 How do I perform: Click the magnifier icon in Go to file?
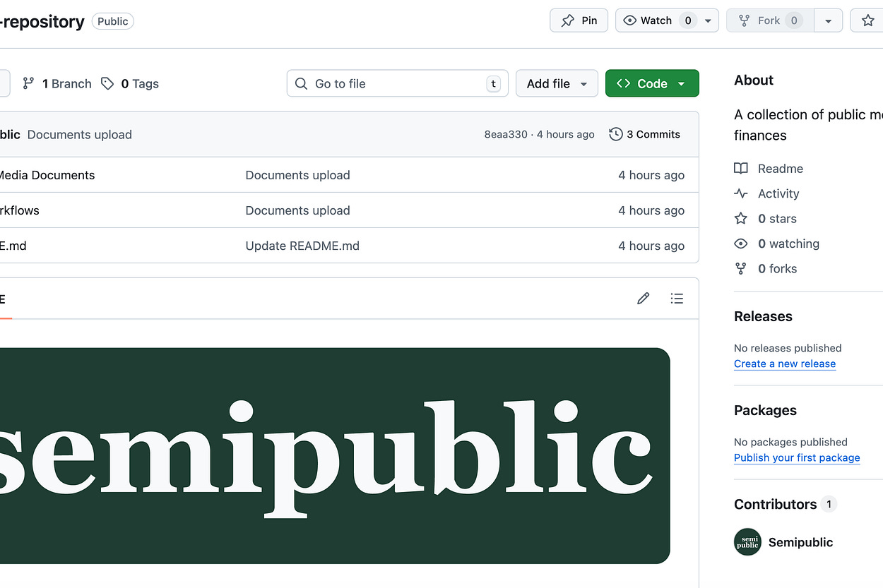pyautogui.click(x=301, y=83)
